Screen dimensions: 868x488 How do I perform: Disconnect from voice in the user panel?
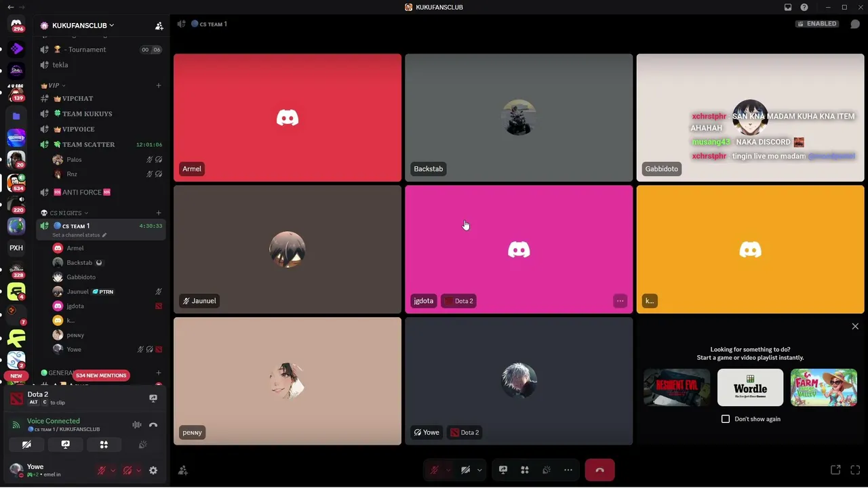pyautogui.click(x=153, y=425)
